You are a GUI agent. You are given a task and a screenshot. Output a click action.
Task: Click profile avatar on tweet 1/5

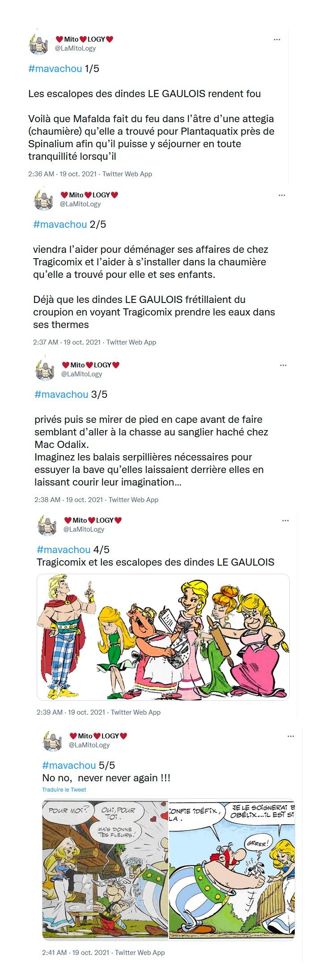(x=38, y=44)
